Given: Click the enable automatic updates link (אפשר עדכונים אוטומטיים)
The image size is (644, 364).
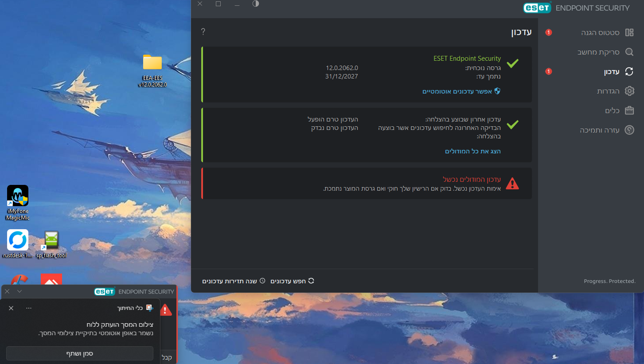Looking at the screenshot, I should pyautogui.click(x=461, y=91).
